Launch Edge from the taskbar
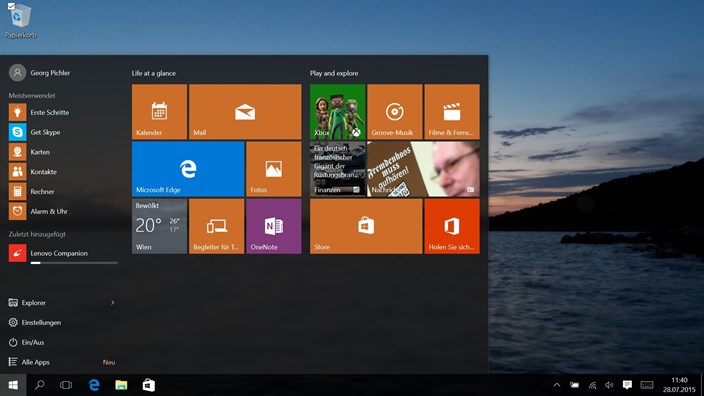This screenshot has width=704, height=396. click(x=94, y=385)
